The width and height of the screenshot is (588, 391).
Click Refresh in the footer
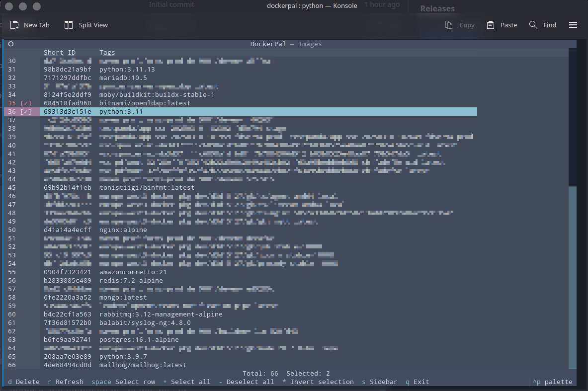[66, 382]
